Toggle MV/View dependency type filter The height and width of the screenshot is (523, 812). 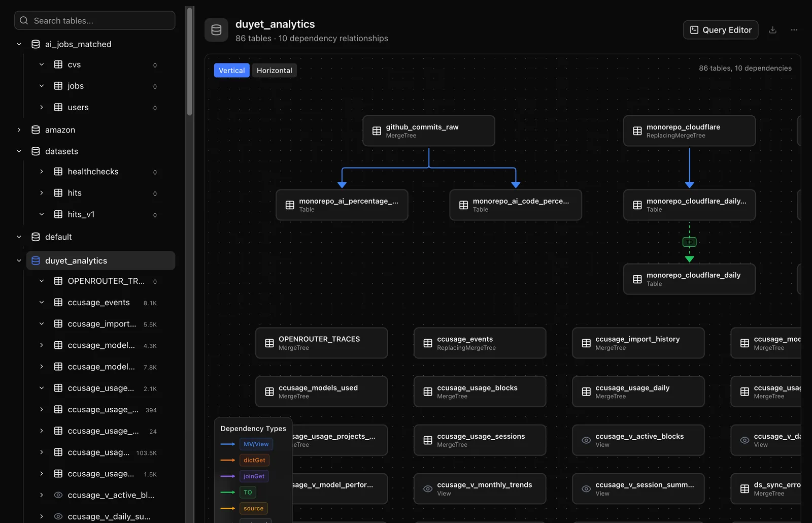point(256,444)
